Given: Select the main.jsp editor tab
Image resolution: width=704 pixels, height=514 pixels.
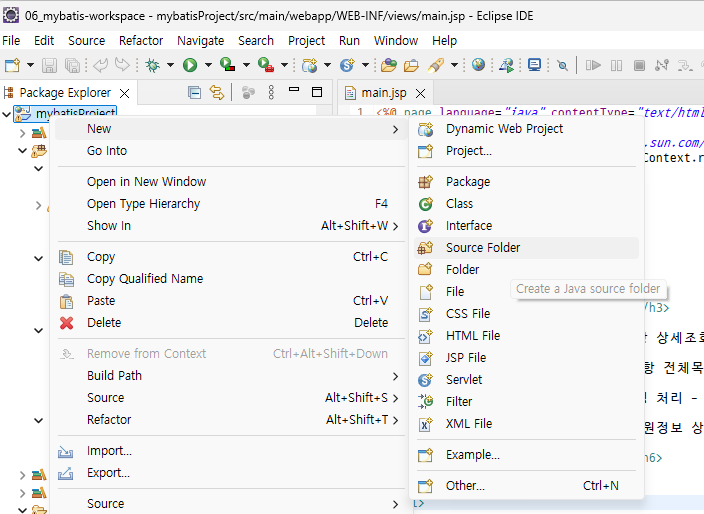Looking at the screenshot, I should [x=383, y=93].
